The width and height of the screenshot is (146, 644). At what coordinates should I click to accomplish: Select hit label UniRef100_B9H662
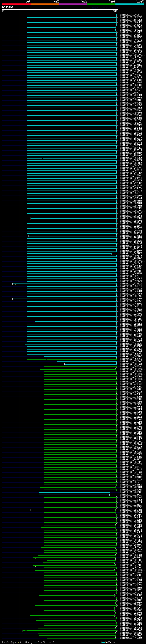(131, 75)
